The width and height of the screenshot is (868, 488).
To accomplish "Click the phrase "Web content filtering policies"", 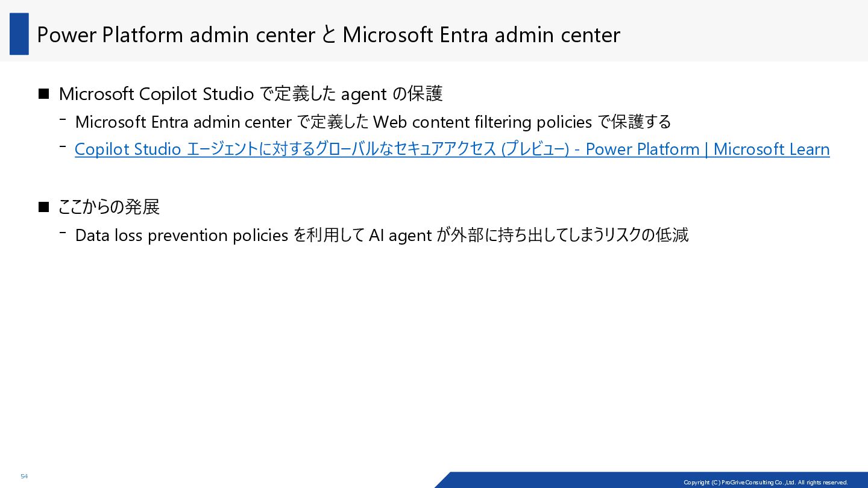I will click(482, 122).
